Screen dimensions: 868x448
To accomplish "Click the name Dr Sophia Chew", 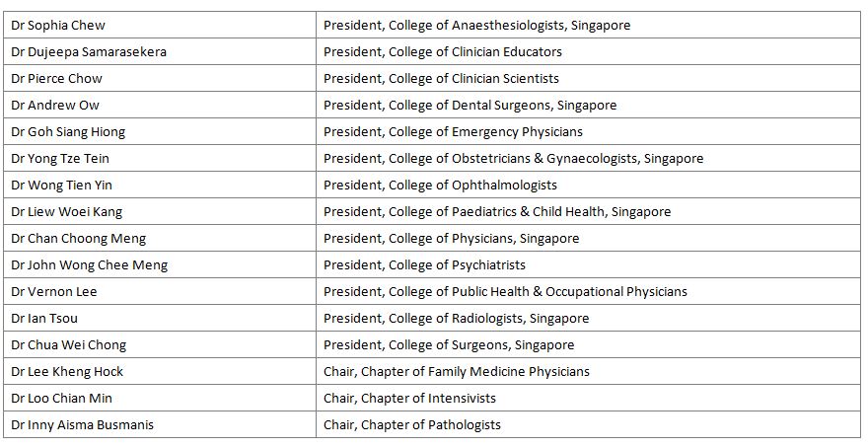I will point(58,25).
